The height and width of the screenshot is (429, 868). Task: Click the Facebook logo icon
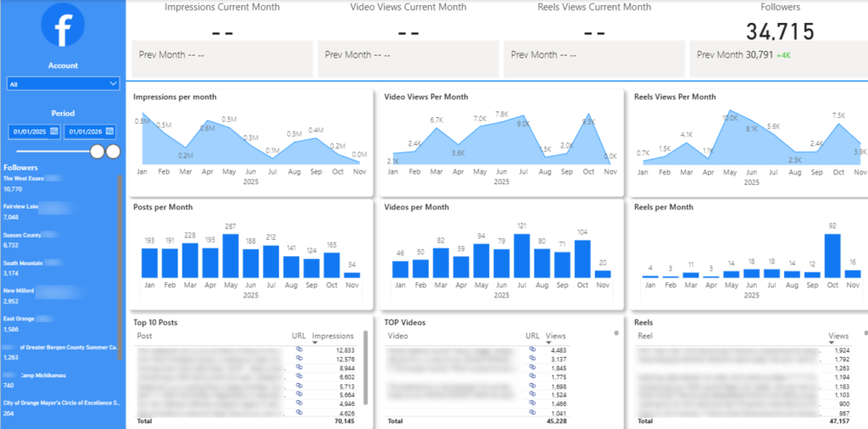pyautogui.click(x=63, y=25)
